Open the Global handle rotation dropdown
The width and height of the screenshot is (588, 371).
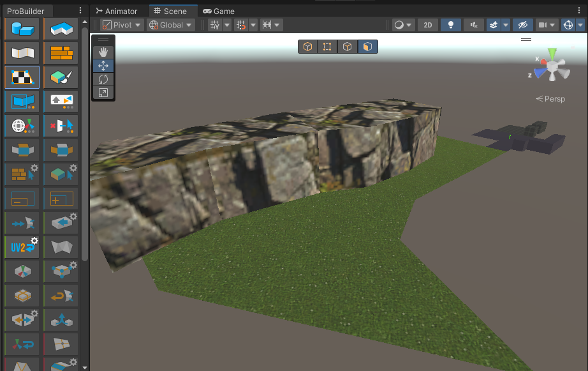click(x=171, y=25)
